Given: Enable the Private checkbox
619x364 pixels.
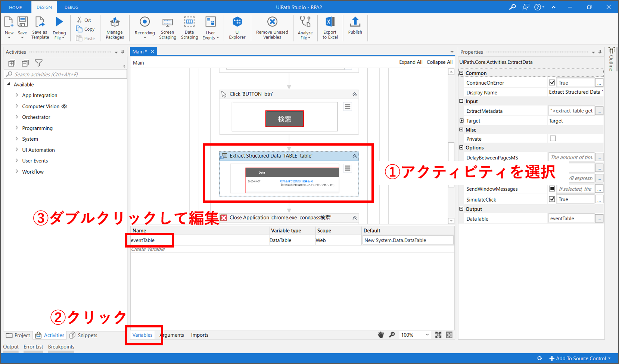Looking at the screenshot, I should (x=553, y=139).
